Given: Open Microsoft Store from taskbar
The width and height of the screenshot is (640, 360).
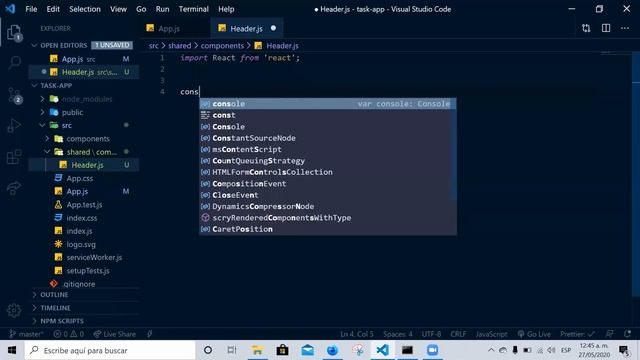Looking at the screenshot, I should pyautogui.click(x=282, y=350).
